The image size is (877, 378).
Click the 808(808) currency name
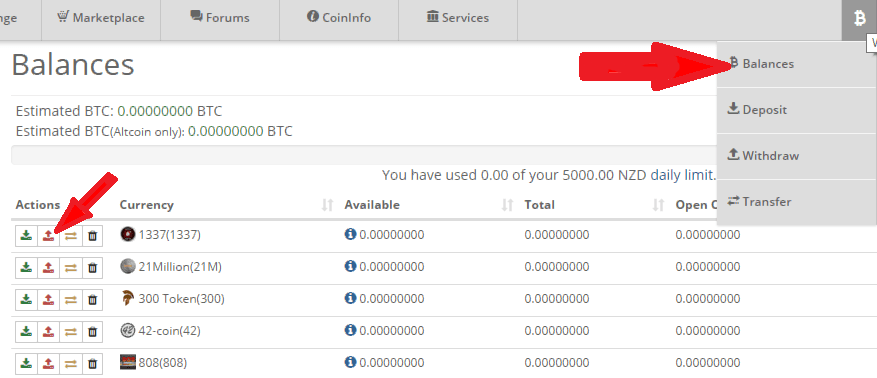[x=162, y=363]
